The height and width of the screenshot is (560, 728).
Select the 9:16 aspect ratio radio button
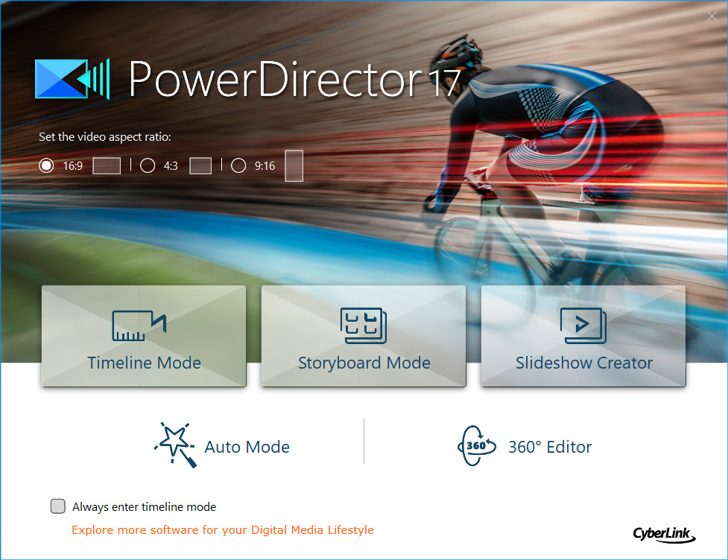click(238, 165)
